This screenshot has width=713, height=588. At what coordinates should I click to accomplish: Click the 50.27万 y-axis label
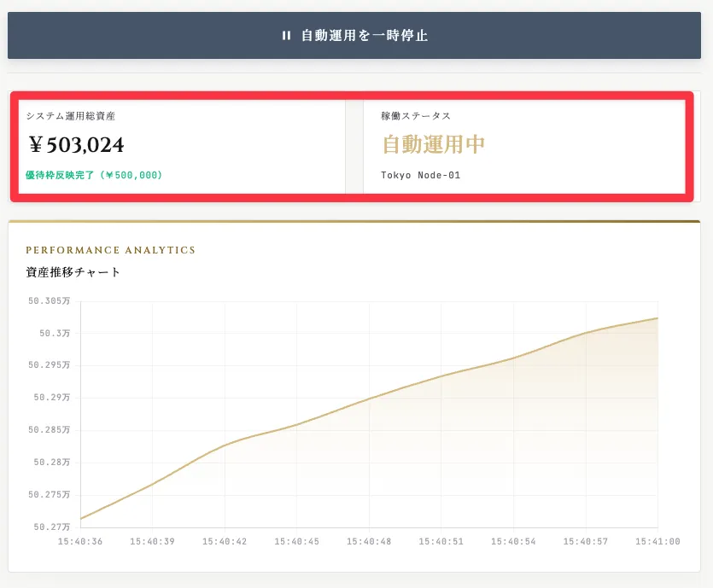pos(52,527)
